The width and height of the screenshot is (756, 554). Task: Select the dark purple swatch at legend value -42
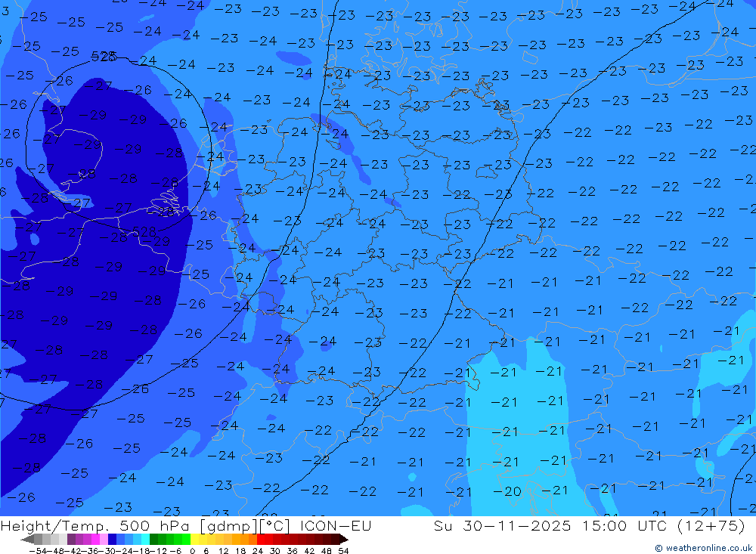pos(71,540)
